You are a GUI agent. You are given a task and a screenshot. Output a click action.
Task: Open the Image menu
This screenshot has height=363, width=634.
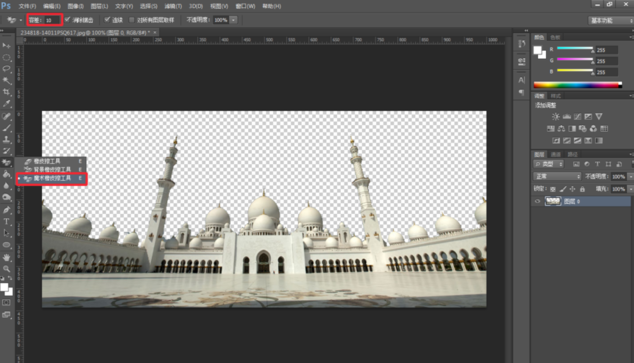[x=76, y=6]
